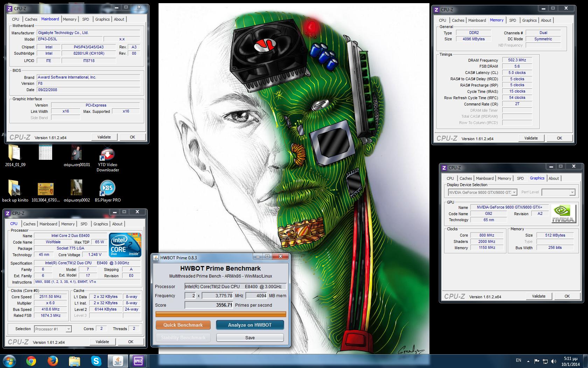Click Validate in the Graphics CPU-Z window

539,296
